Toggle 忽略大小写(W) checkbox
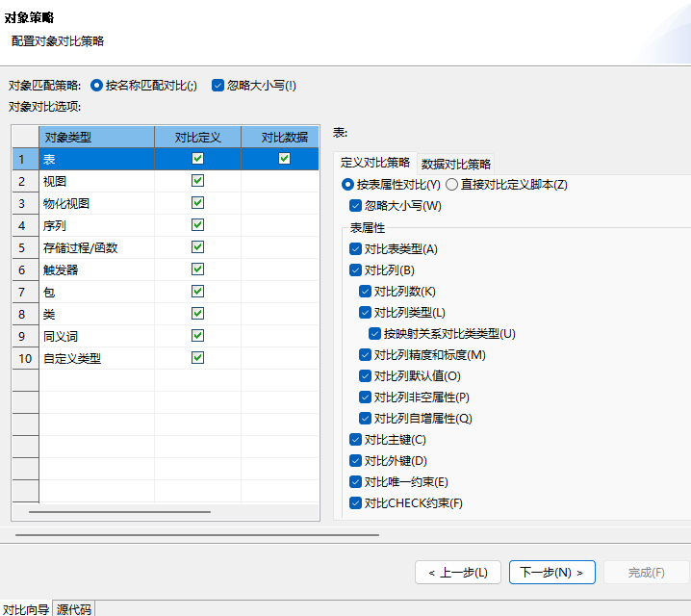691x616 pixels. pyautogui.click(x=355, y=206)
